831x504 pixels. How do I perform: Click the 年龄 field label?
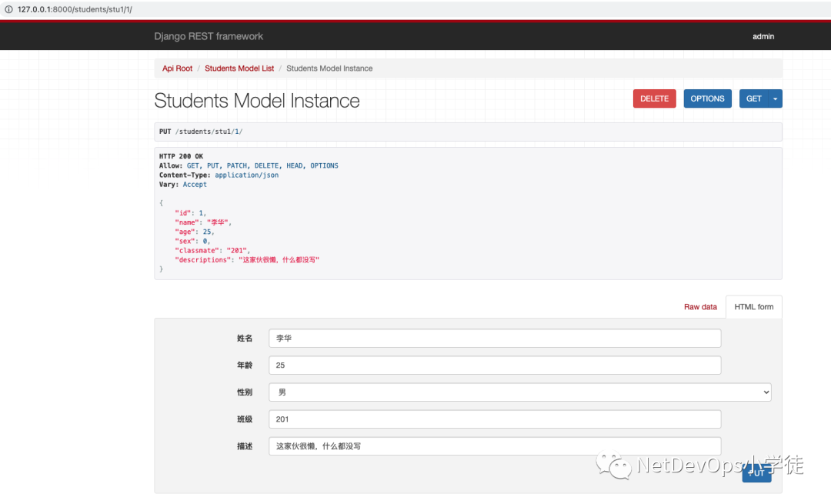(x=245, y=365)
